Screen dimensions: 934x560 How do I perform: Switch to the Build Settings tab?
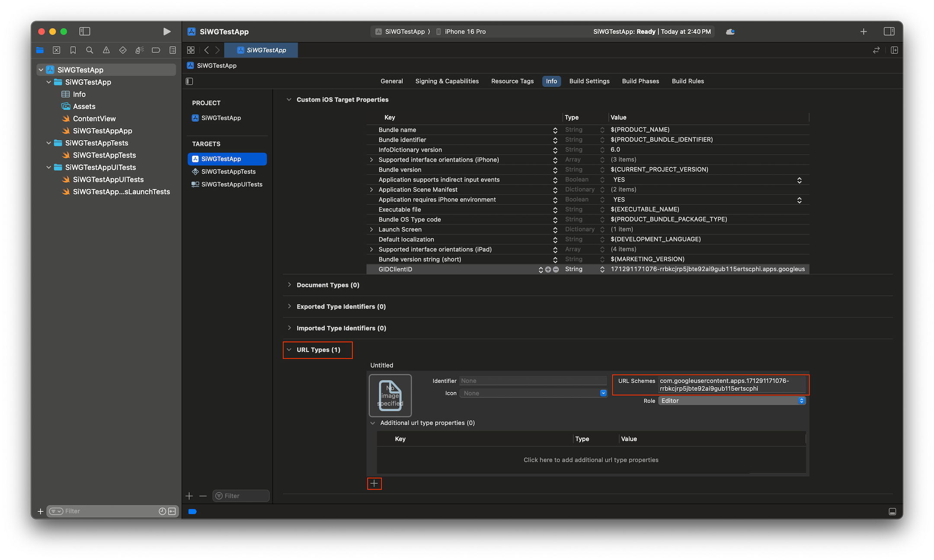(x=589, y=81)
